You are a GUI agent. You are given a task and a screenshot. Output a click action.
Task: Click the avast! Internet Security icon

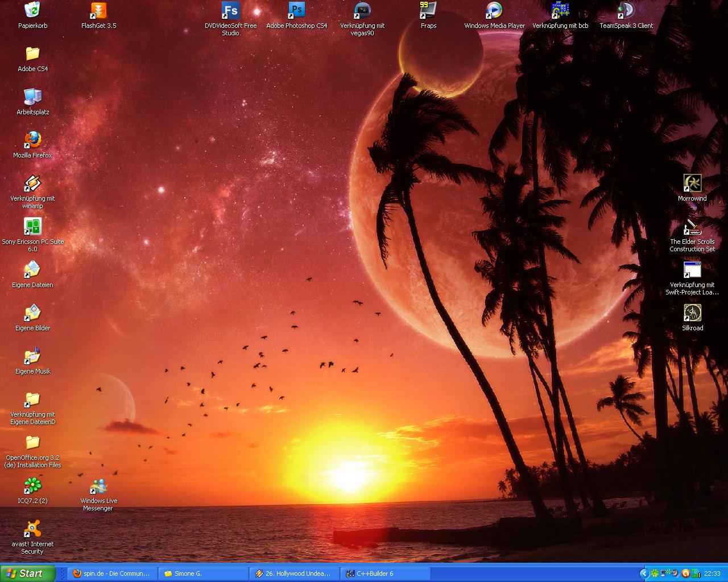(32, 529)
